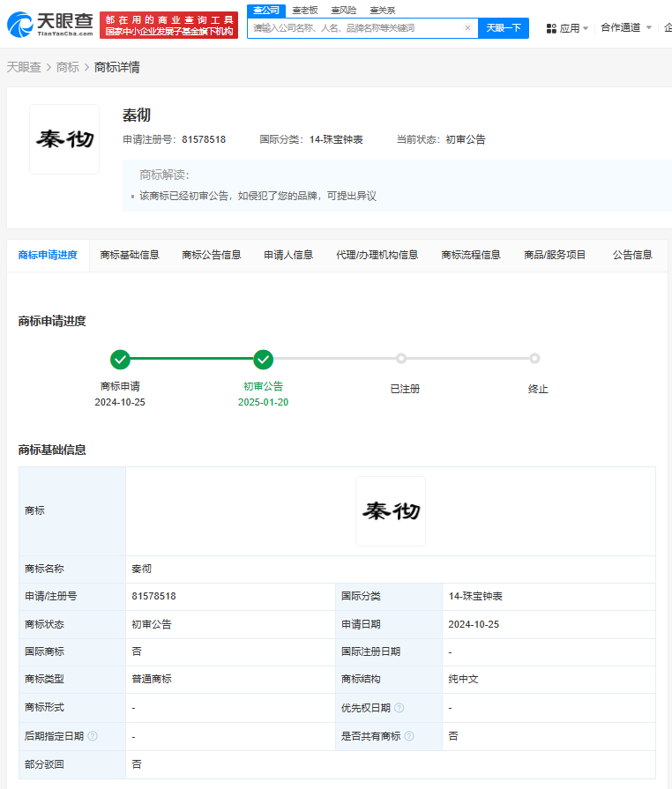Click help icon beside 优先权日期
Screen dimensions: 672x789
(399, 708)
